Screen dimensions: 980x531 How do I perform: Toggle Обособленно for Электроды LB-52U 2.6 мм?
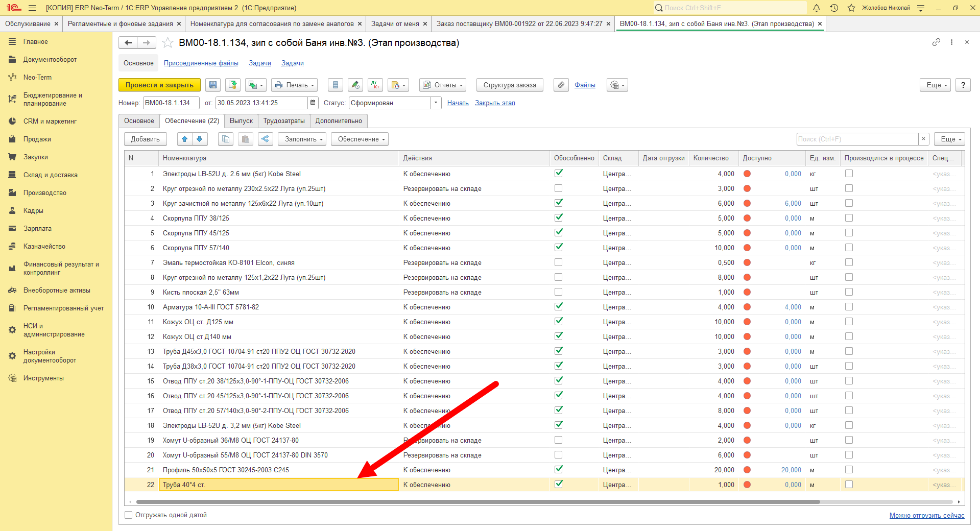[559, 173]
